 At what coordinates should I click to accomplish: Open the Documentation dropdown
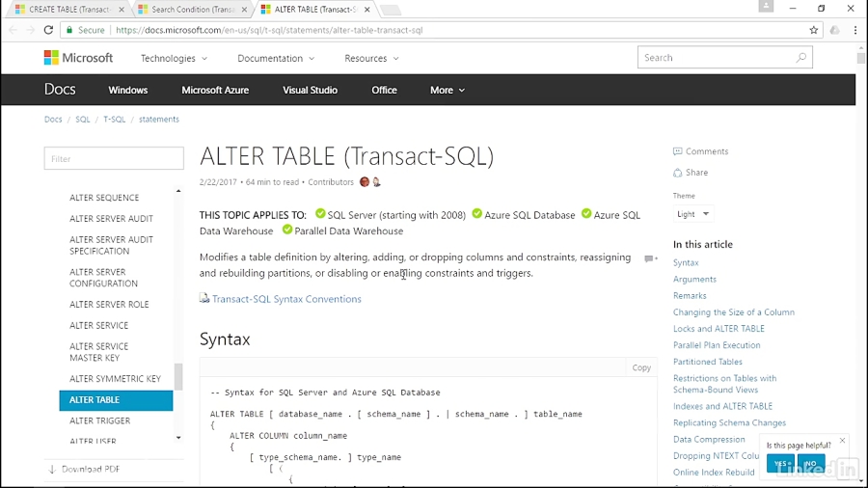click(x=276, y=58)
